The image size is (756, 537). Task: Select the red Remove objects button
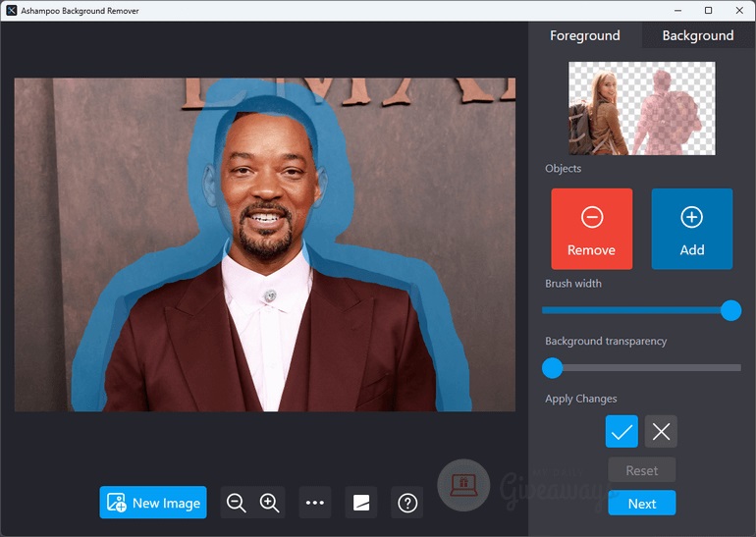tap(591, 229)
